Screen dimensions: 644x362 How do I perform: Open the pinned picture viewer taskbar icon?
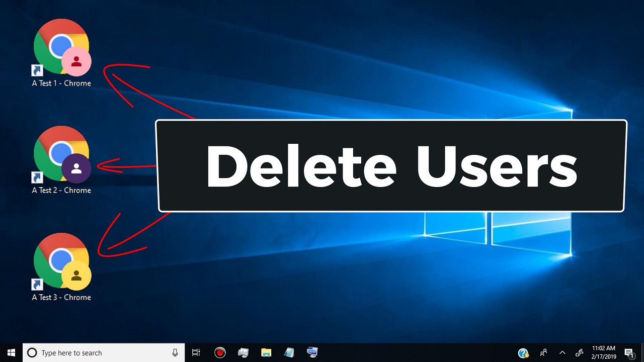tap(243, 353)
